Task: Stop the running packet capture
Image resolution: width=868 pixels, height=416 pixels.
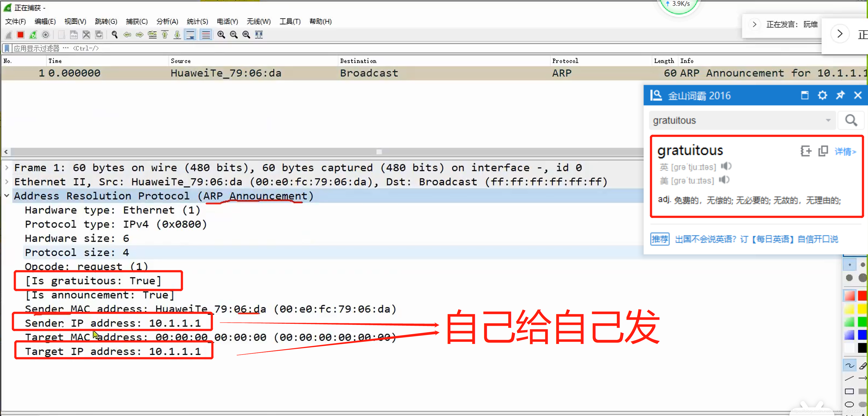Action: click(21, 35)
